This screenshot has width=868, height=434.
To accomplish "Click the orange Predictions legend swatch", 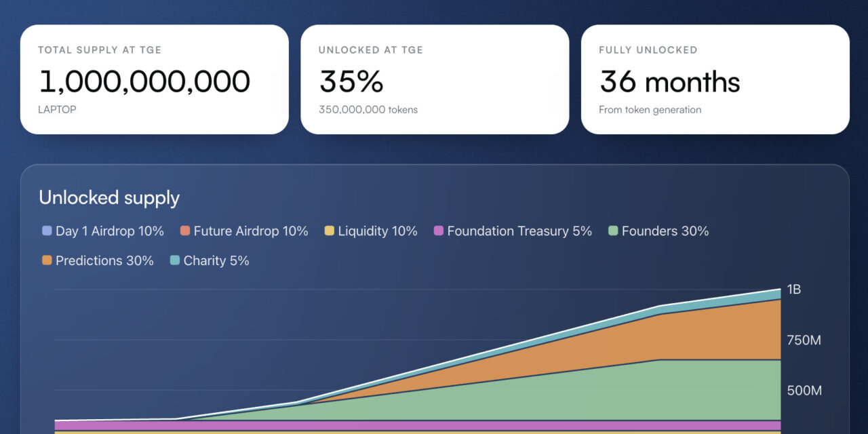I will click(47, 260).
